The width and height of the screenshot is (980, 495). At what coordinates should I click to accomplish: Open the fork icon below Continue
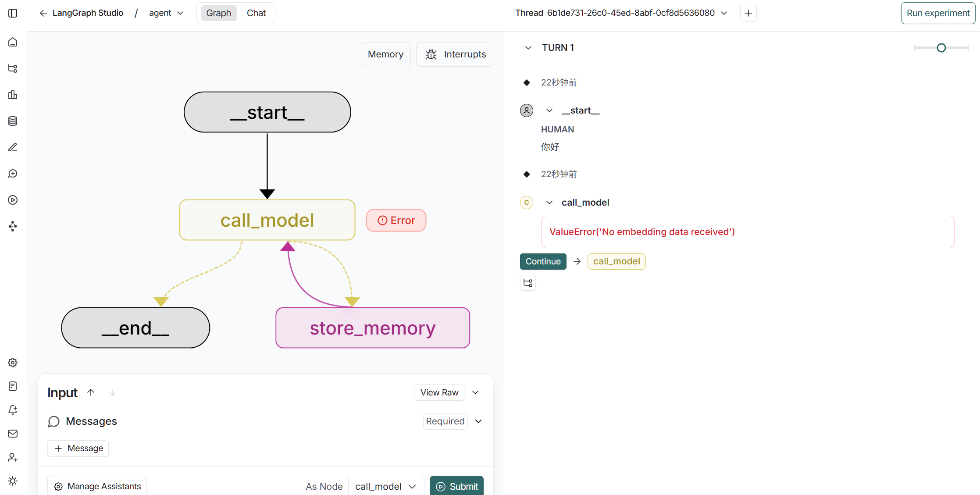tap(528, 283)
